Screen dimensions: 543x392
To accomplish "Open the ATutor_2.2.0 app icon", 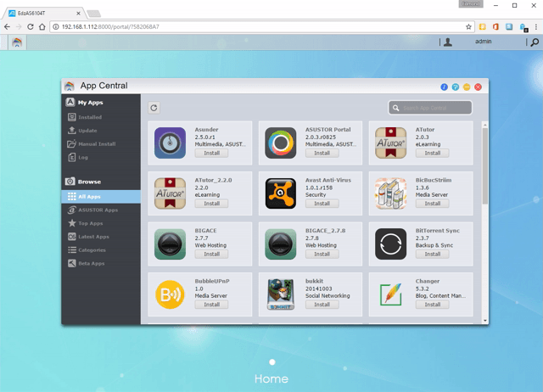I will coord(170,193).
